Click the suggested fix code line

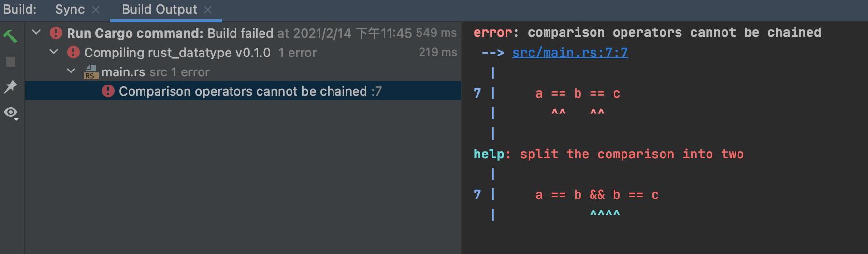click(x=596, y=195)
